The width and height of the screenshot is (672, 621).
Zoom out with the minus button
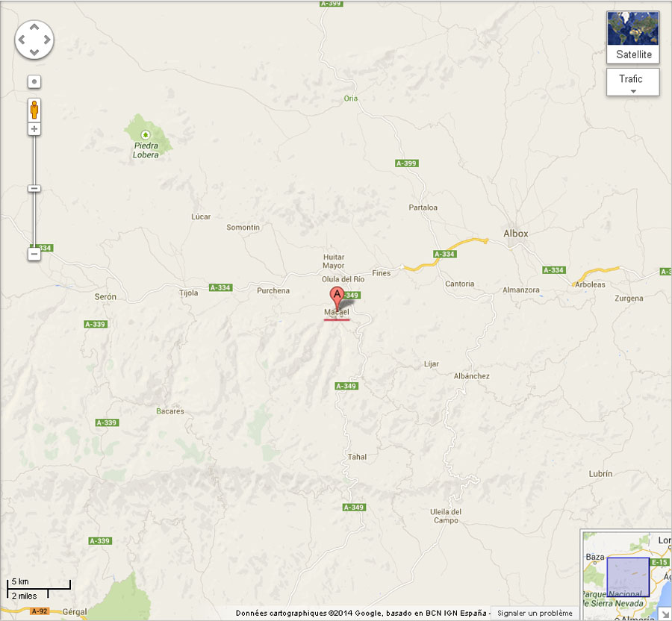[34, 254]
